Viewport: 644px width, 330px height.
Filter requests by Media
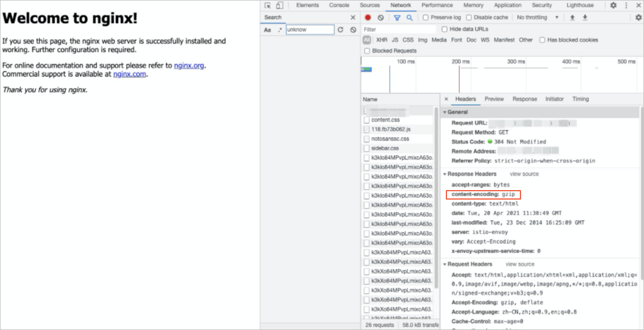(439, 40)
